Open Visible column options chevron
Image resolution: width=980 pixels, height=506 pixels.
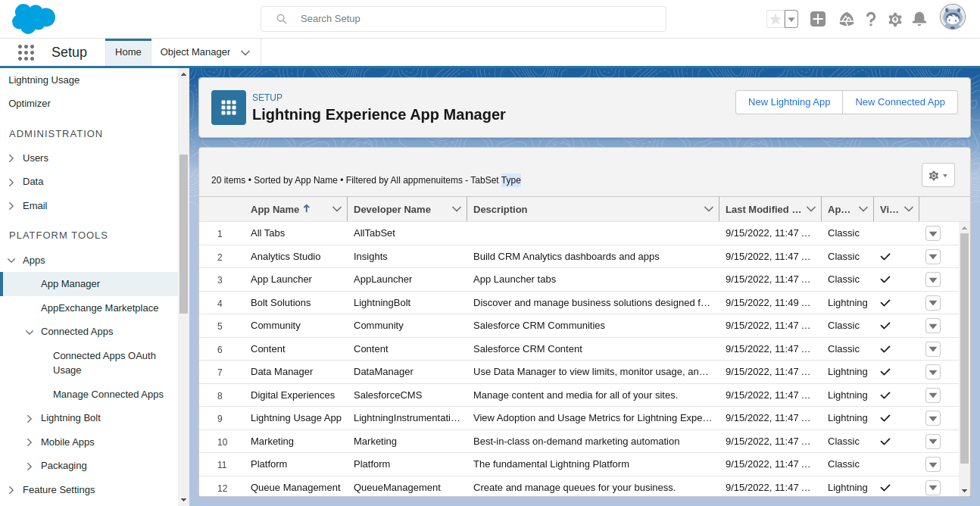(909, 209)
